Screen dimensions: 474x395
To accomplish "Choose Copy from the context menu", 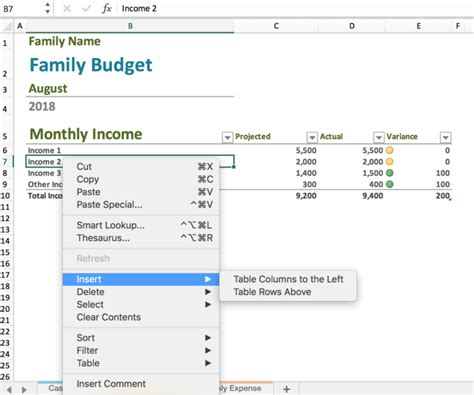I will 141,179.
